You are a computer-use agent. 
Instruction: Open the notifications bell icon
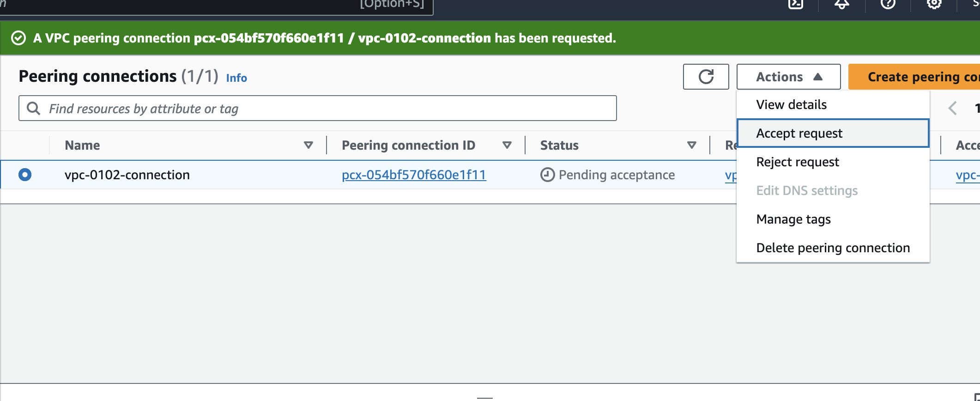[x=841, y=4]
